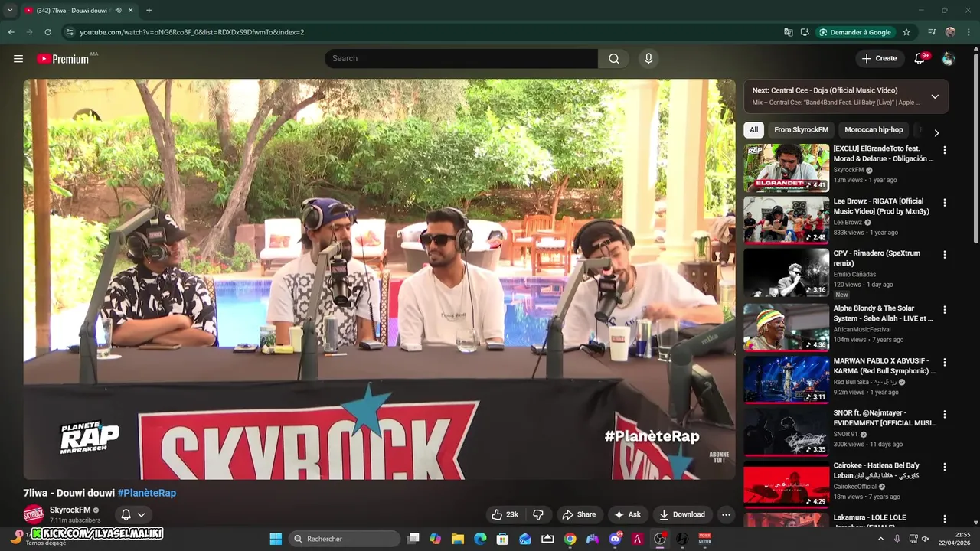Viewport: 980px width, 551px height.
Task: Open options for Cairokee Hatlena video
Action: click(944, 467)
